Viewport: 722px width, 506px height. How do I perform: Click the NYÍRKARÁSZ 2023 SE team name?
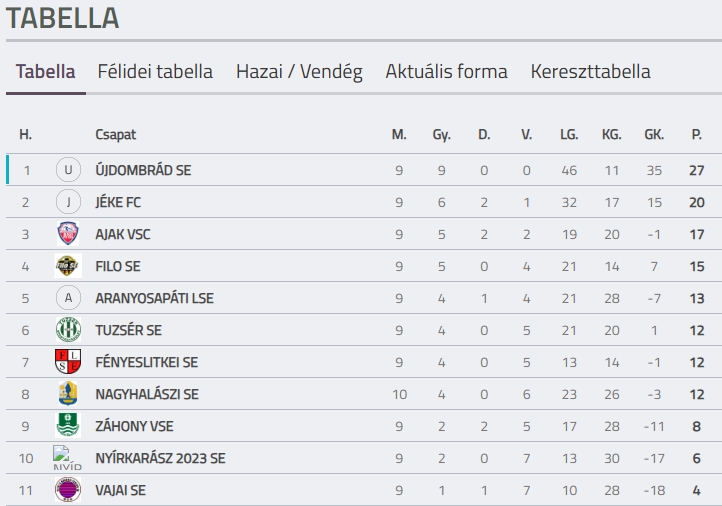tap(160, 458)
